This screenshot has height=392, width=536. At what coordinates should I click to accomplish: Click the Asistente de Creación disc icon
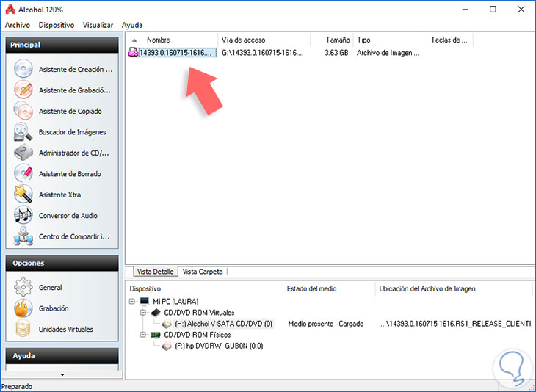tap(23, 69)
